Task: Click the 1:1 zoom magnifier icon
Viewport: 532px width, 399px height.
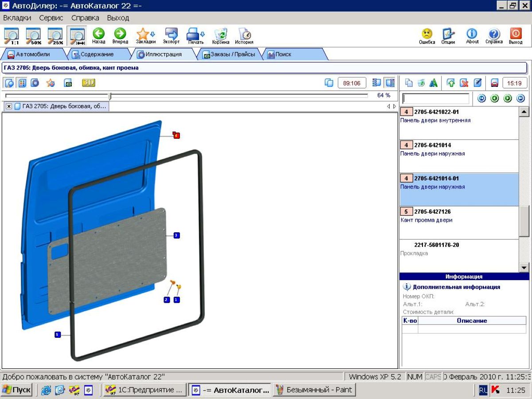Action: [12, 35]
